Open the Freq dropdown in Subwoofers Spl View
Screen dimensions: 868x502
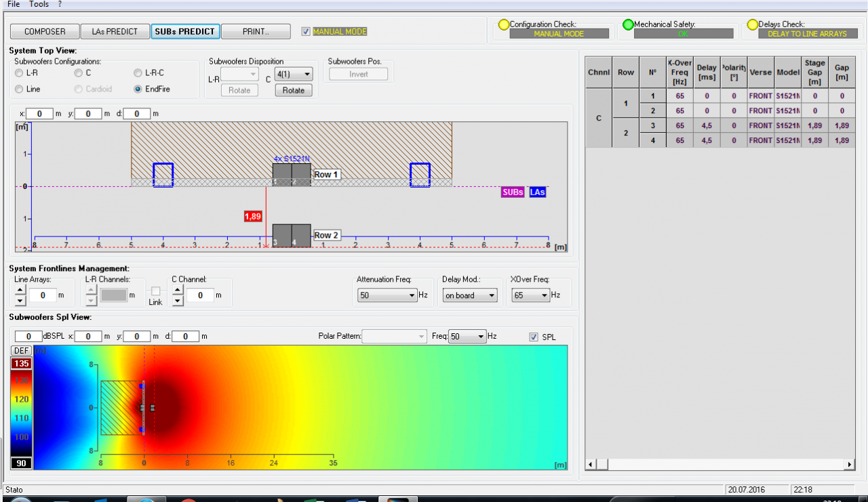pyautogui.click(x=468, y=337)
